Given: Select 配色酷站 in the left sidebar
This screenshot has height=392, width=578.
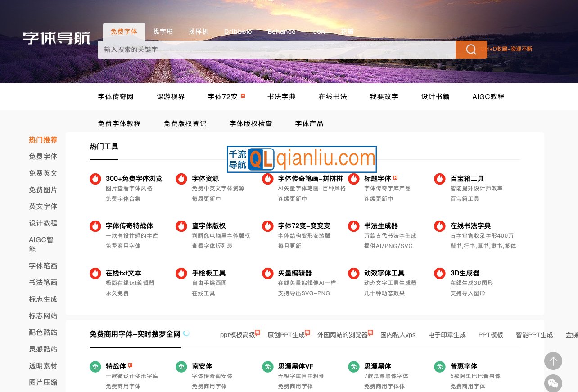Looking at the screenshot, I should (x=43, y=332).
